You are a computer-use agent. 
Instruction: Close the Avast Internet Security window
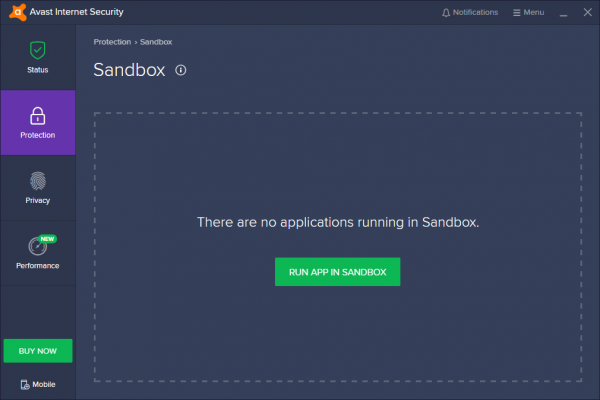(x=586, y=13)
